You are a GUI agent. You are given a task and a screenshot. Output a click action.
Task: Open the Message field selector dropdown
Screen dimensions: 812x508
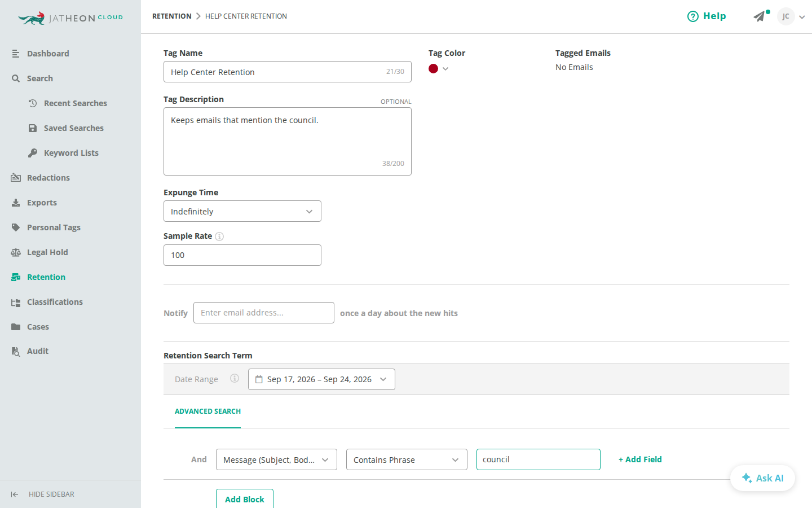click(276, 459)
